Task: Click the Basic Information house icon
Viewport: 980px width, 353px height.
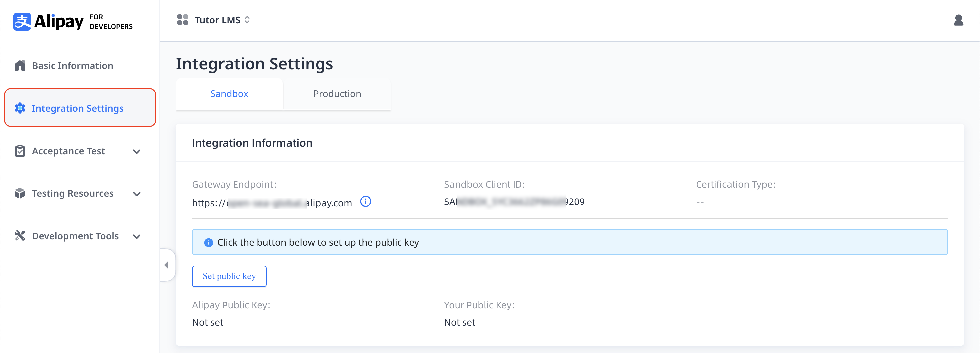Action: [20, 65]
